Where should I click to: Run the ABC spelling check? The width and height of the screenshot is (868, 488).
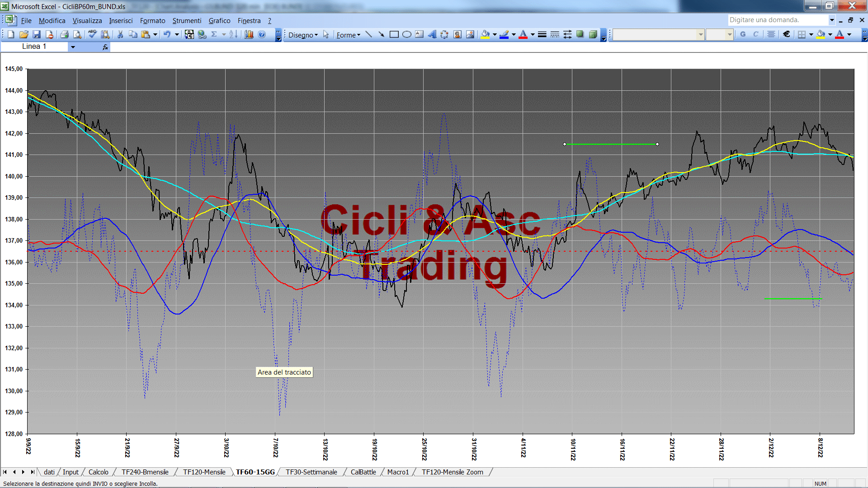pyautogui.click(x=93, y=34)
